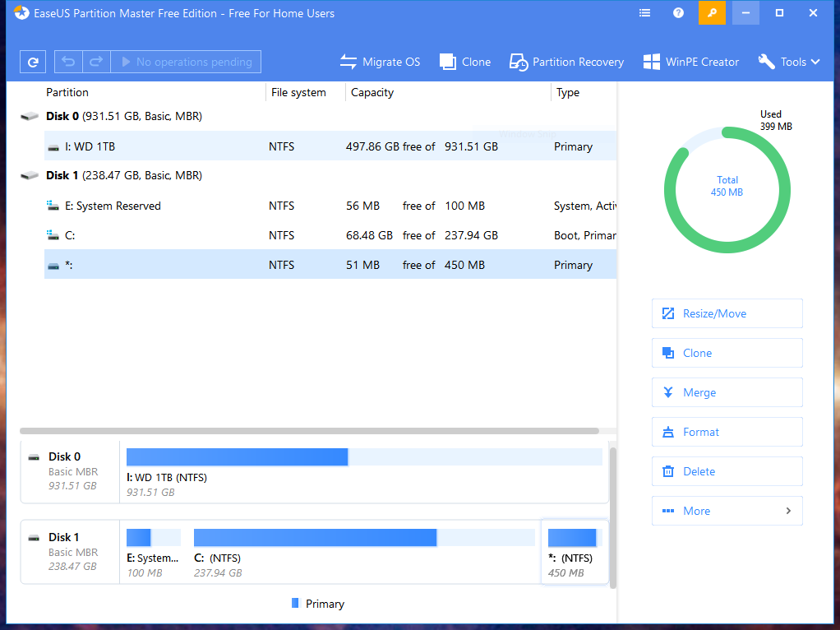Click the More chevron arrow
The image size is (840, 630).
click(x=788, y=511)
